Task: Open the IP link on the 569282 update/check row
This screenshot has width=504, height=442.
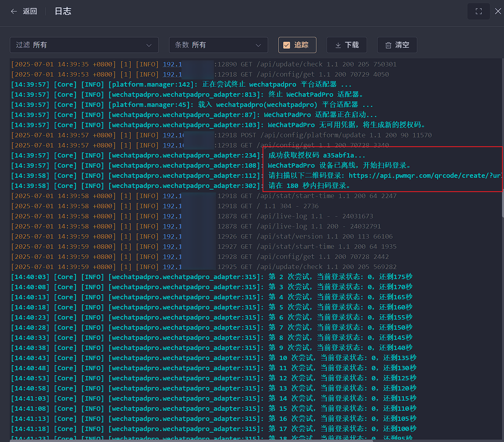Action: 172,267
